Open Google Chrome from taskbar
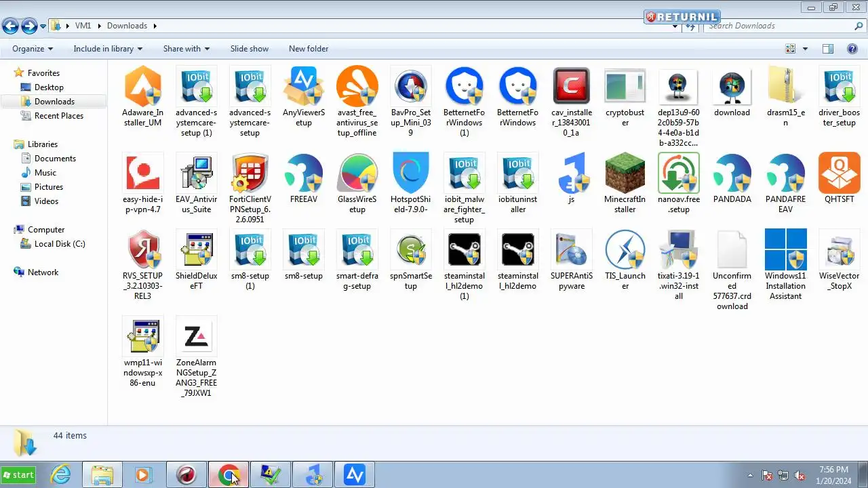The width and height of the screenshot is (868, 488). [x=229, y=474]
